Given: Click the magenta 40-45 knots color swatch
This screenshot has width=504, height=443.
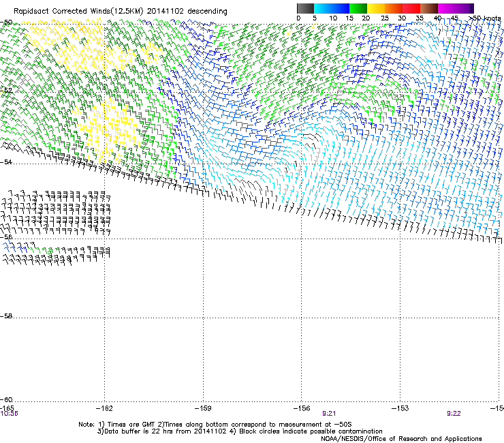Looking at the screenshot, I should click(x=447, y=8).
